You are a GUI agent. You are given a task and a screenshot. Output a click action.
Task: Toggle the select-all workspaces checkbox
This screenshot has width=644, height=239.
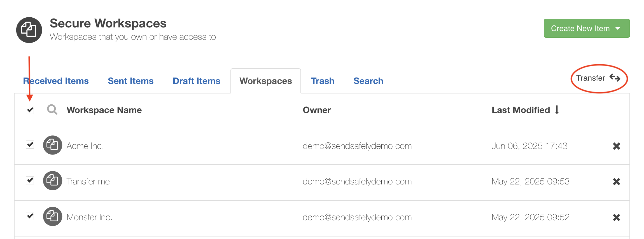point(30,110)
